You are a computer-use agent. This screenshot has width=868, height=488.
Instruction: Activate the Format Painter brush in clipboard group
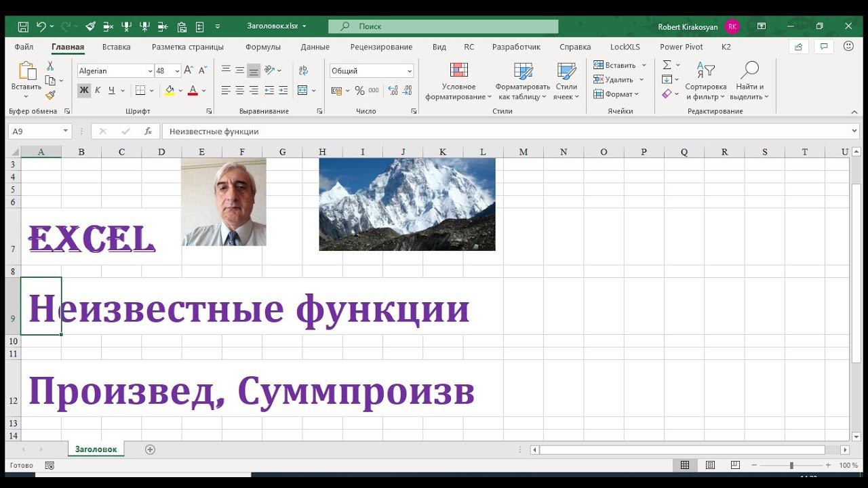tap(50, 96)
